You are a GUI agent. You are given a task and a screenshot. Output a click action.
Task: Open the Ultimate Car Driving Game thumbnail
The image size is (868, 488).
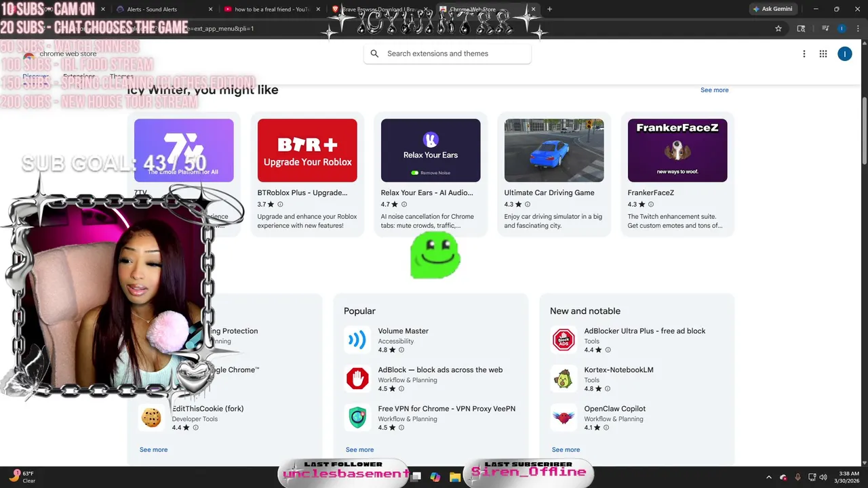click(554, 150)
